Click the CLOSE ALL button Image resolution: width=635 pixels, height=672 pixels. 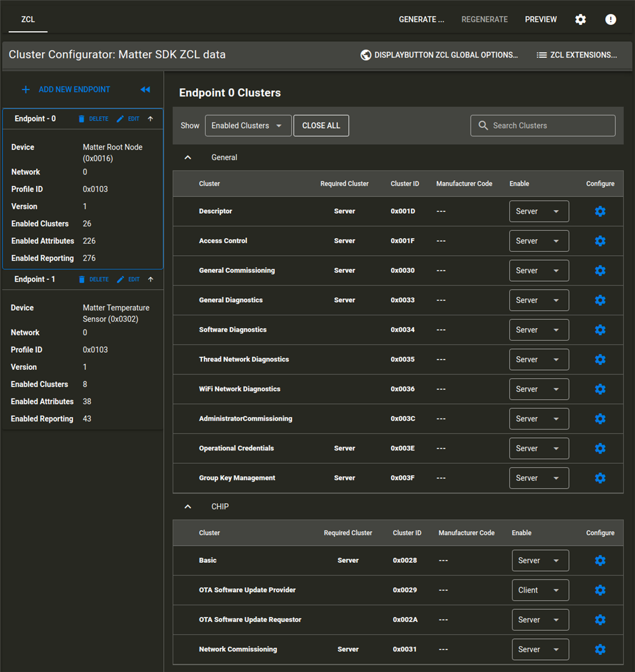(x=321, y=126)
